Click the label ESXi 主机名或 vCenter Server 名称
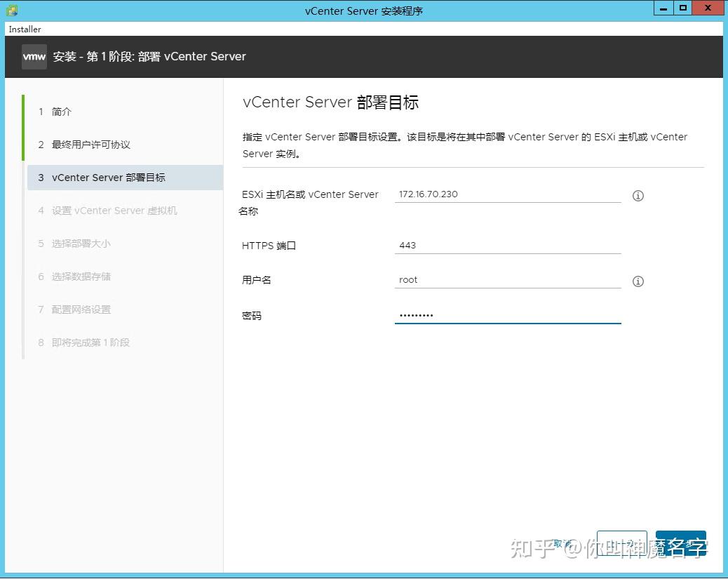 [x=309, y=203]
